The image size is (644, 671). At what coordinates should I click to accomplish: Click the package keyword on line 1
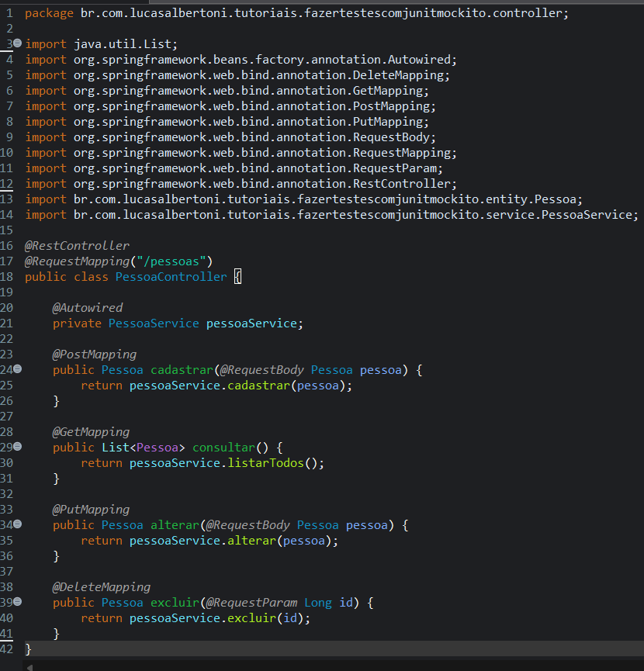click(x=49, y=13)
